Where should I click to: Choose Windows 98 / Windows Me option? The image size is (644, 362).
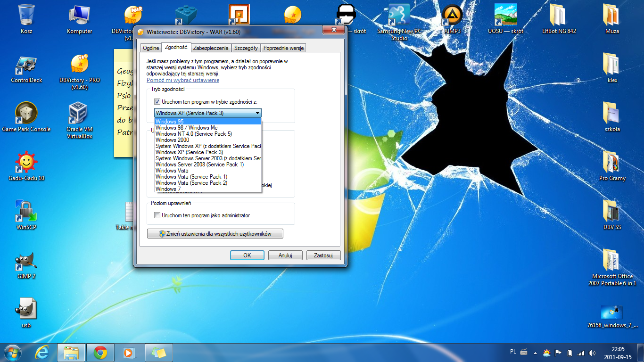click(208, 128)
